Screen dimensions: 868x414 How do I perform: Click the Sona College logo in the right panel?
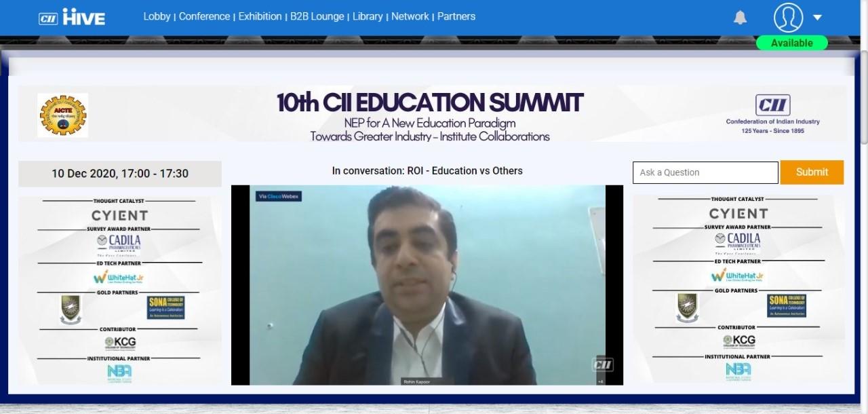[x=787, y=305]
